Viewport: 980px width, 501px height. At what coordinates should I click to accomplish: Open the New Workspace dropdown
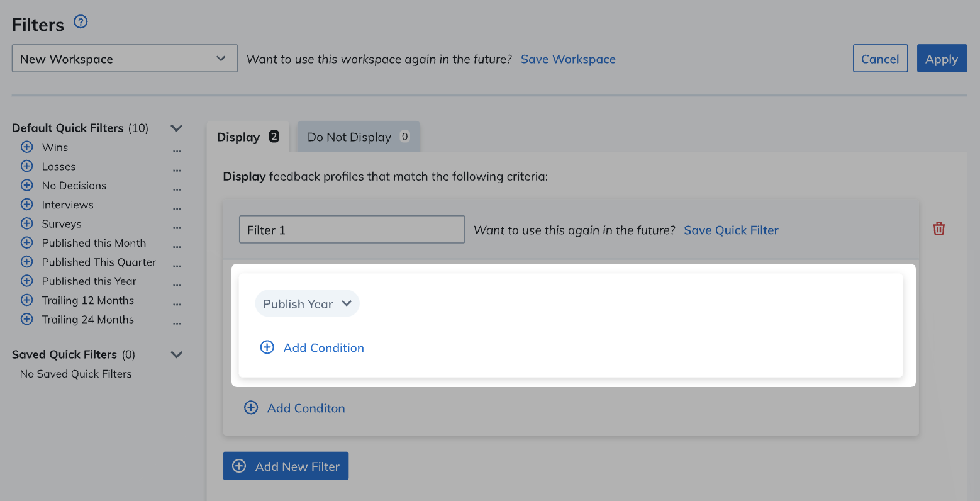pyautogui.click(x=125, y=59)
